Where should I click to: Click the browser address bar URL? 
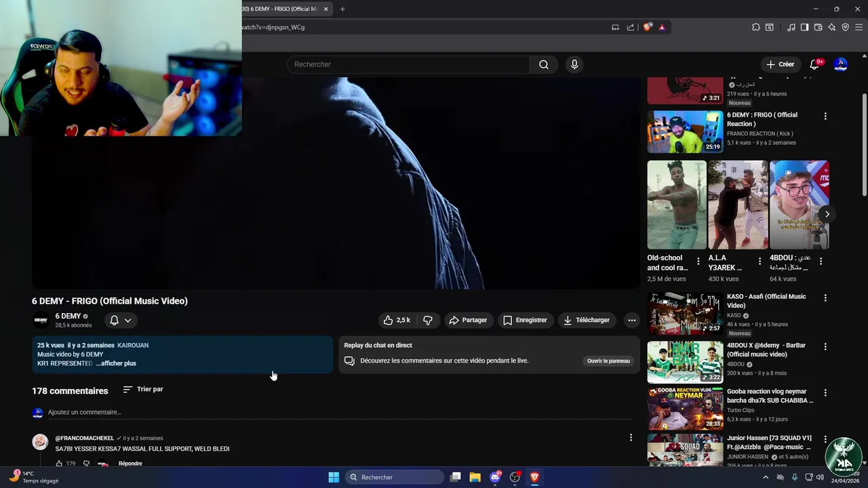(x=273, y=27)
